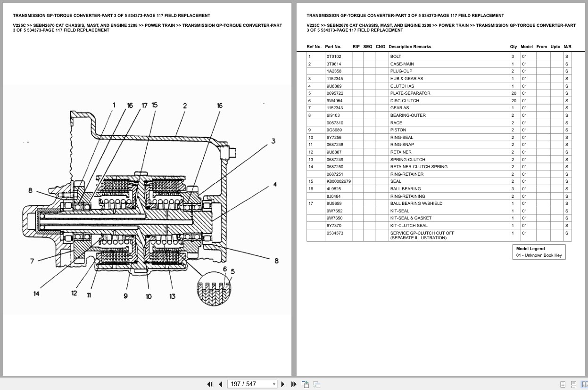Click the Description Remarks column header
This screenshot has width=588, height=390.
(410, 47)
